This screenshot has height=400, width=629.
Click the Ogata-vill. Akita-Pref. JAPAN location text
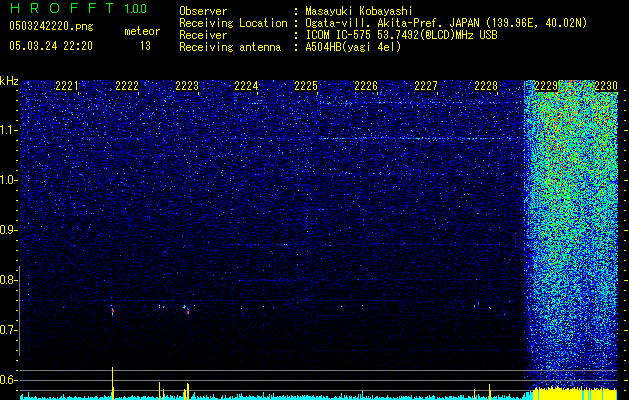[x=446, y=23]
